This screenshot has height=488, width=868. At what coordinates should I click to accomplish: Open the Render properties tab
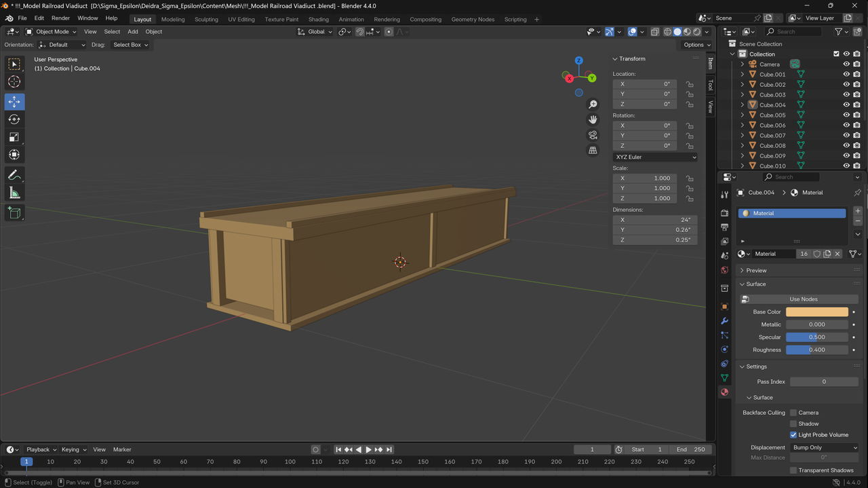click(724, 213)
